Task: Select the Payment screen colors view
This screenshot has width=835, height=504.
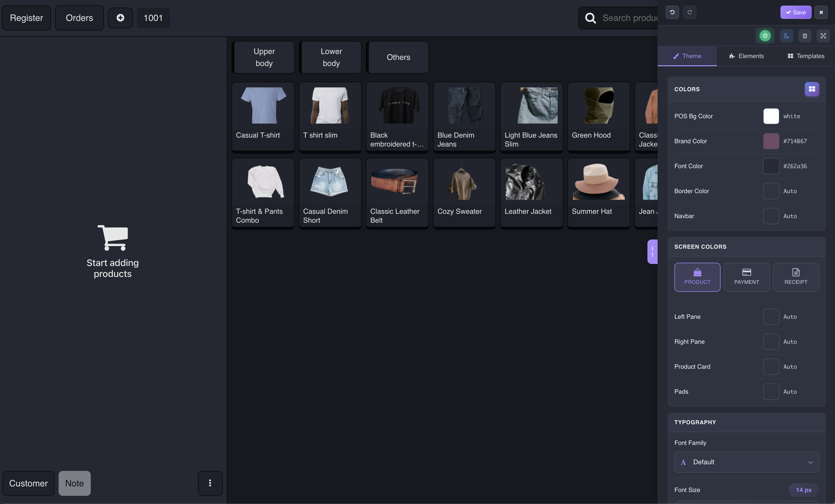Action: point(747,277)
